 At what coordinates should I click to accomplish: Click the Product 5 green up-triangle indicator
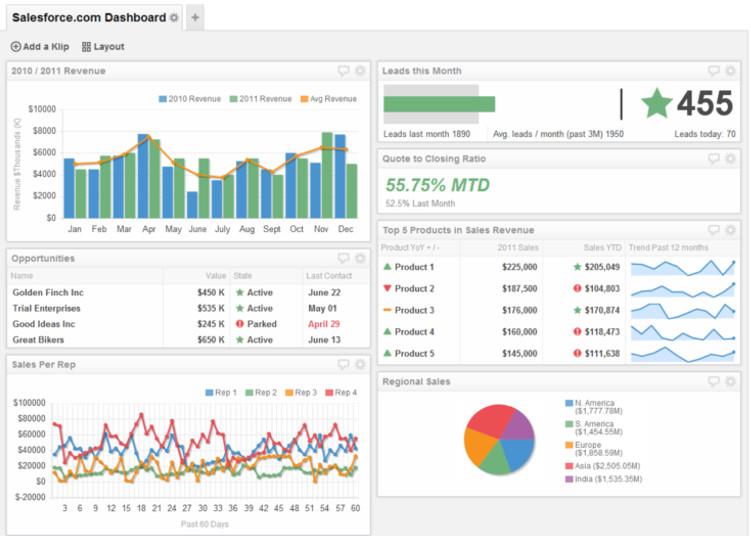387,353
